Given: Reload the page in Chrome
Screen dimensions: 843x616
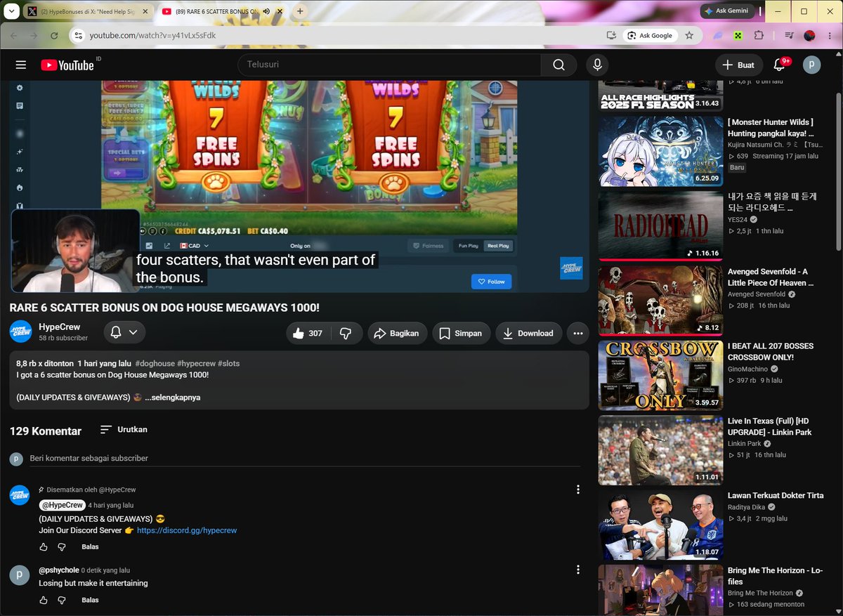Looking at the screenshot, I should click(x=54, y=35).
